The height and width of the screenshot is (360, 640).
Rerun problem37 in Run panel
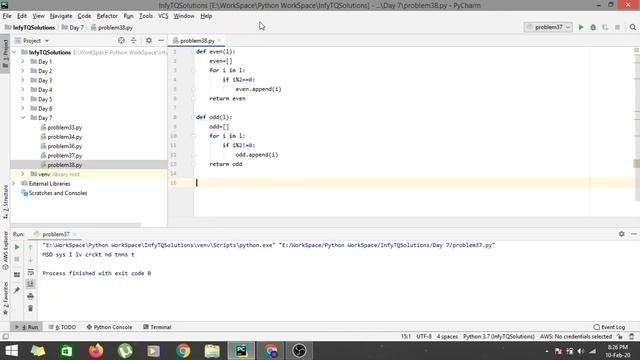[x=17, y=247]
